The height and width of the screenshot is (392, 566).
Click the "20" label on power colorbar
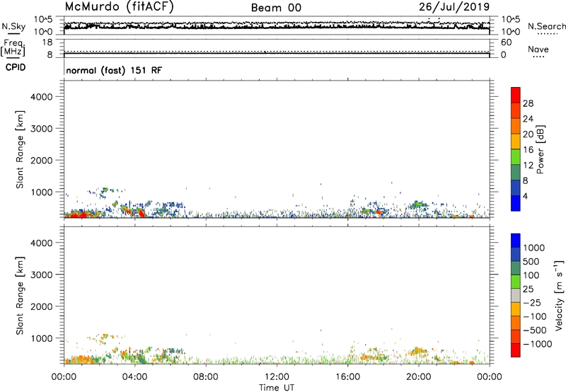pos(528,134)
